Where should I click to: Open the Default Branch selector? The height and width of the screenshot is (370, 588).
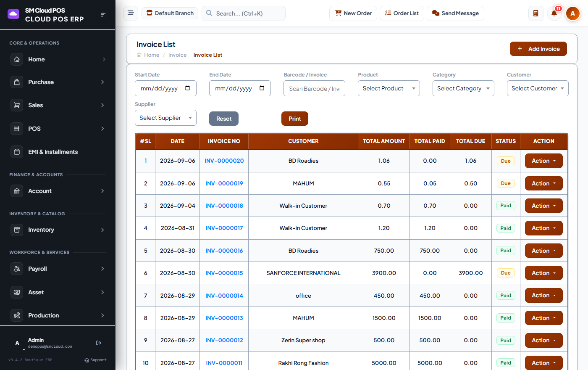click(170, 13)
